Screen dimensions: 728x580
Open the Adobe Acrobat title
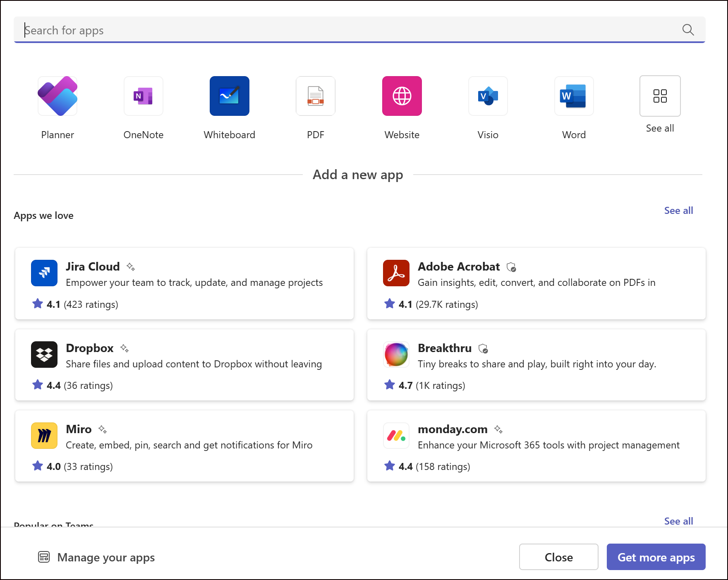(459, 267)
